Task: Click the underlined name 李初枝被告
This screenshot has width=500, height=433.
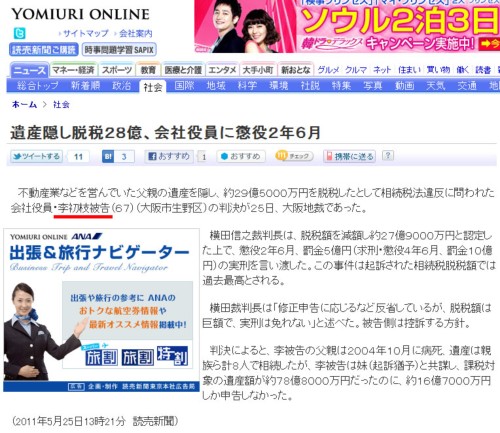Action: [x=83, y=208]
